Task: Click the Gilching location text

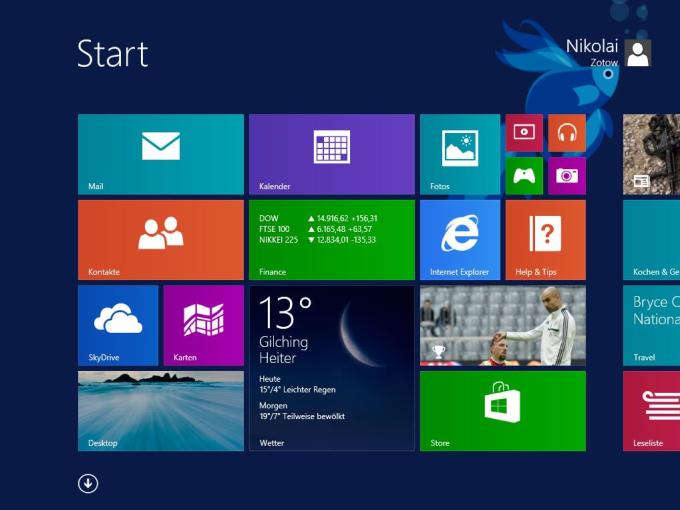Action: point(284,342)
